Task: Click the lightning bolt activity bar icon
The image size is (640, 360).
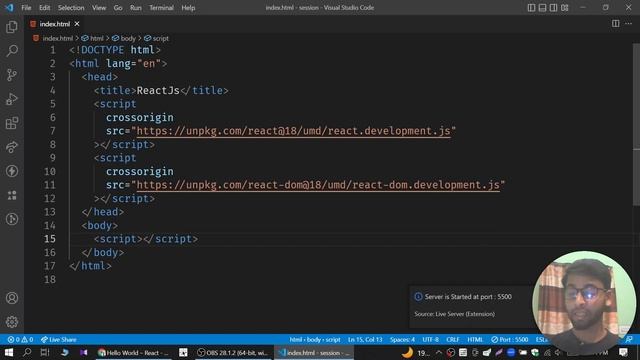Action: (x=12, y=171)
